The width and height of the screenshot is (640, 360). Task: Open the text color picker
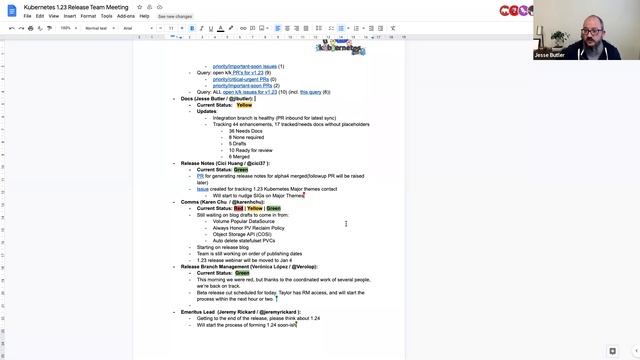pos(220,28)
